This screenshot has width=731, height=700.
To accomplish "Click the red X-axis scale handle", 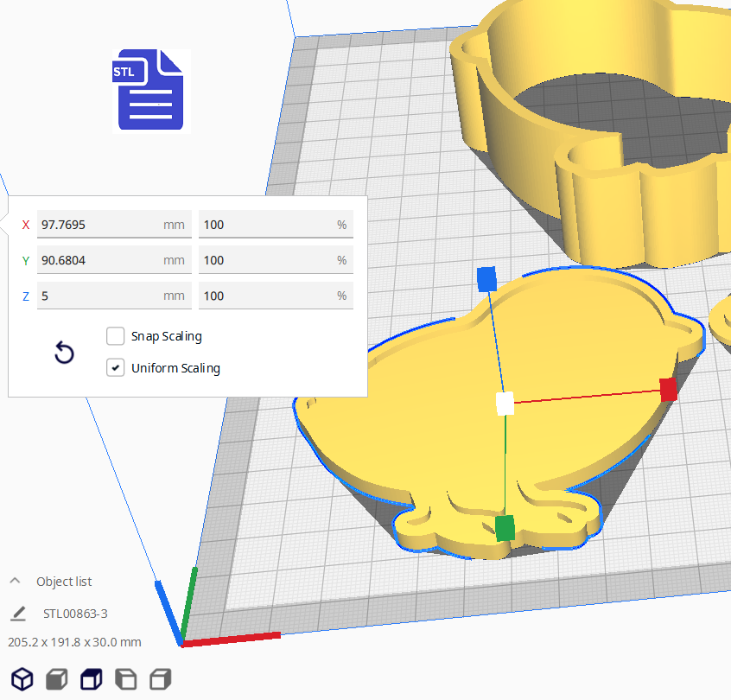I will click(668, 389).
